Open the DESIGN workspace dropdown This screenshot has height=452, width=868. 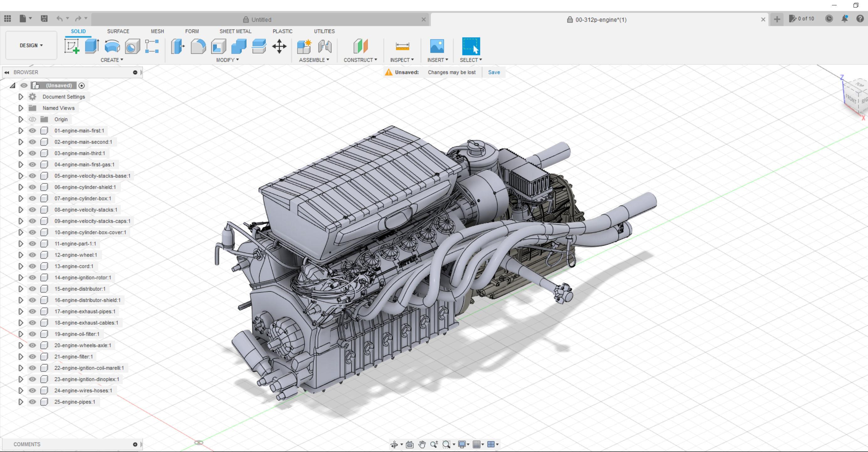[31, 45]
